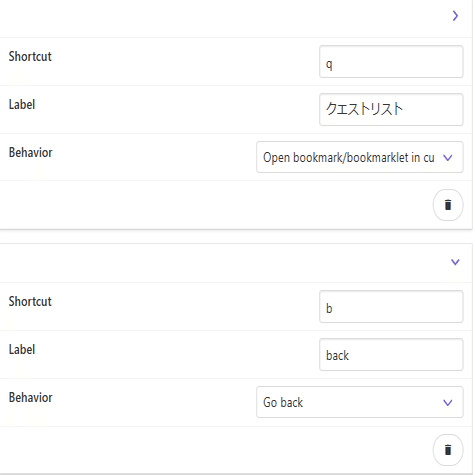The width and height of the screenshot is (475, 475).
Task: Click the 'Label' text beside the 'back' field
Action: [22, 349]
